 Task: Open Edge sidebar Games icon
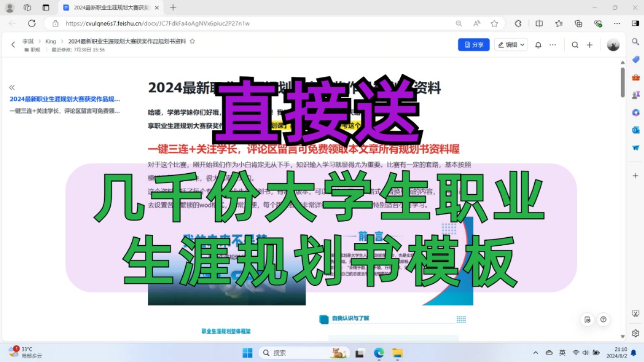pos(635,95)
